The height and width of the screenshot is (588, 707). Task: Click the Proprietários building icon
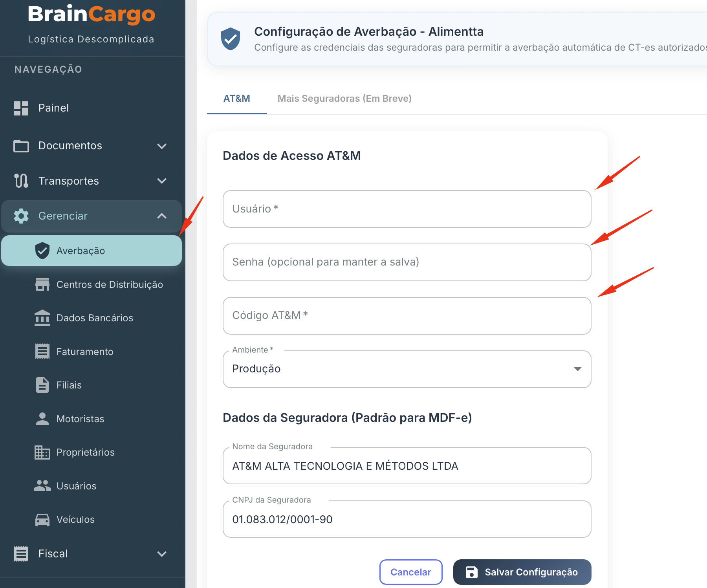tap(42, 452)
